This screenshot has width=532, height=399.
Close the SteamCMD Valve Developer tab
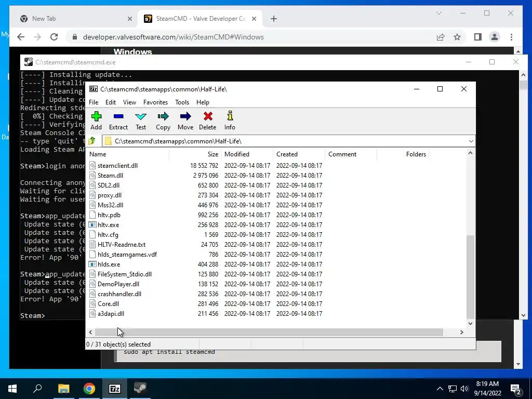pyautogui.click(x=254, y=19)
